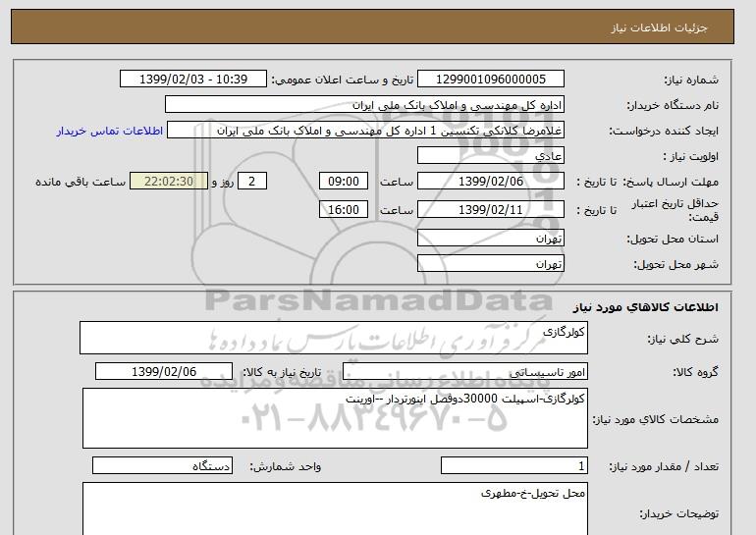
Task: Select the delivery city field تهران
Action: (x=490, y=264)
